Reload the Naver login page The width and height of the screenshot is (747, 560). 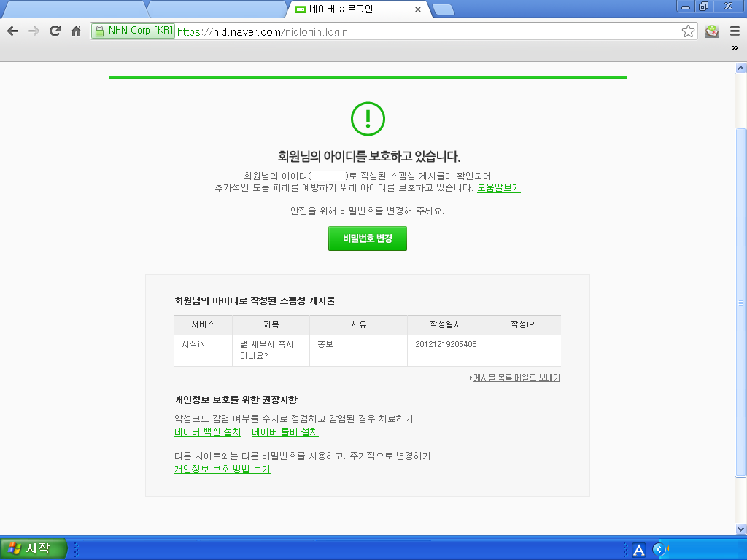(55, 31)
